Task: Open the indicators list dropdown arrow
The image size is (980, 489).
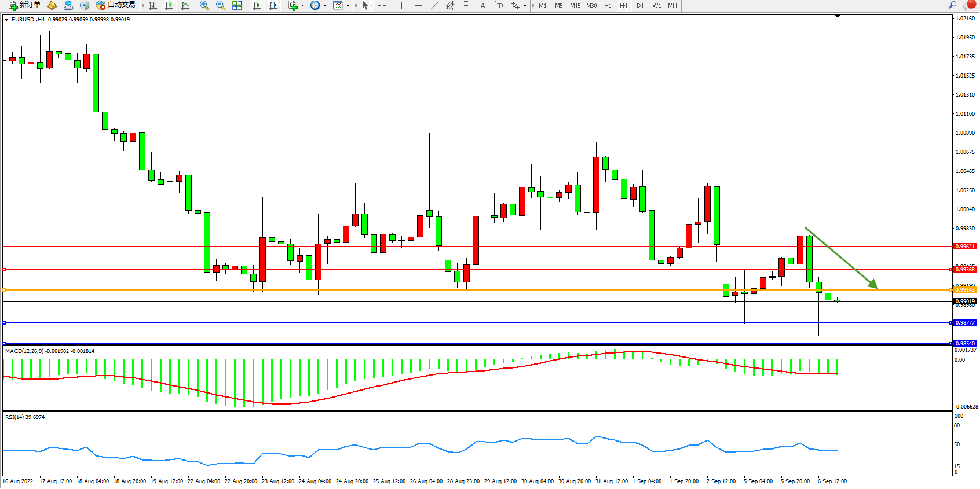Action: pyautogui.click(x=302, y=6)
